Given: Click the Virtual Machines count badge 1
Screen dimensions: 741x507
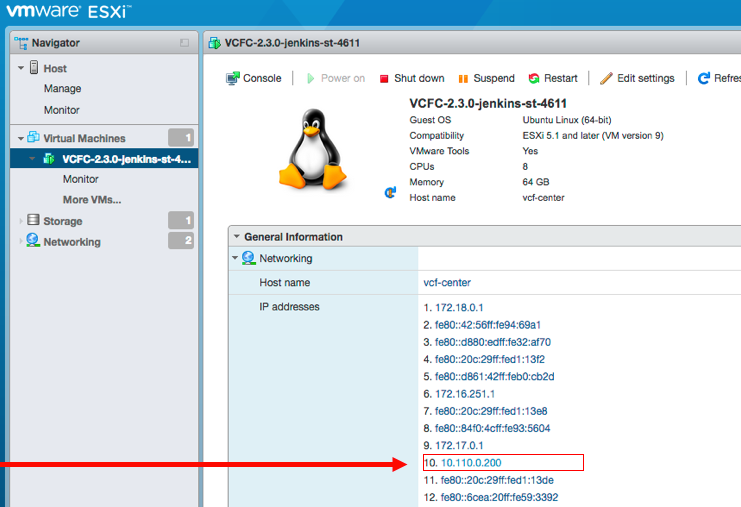Looking at the screenshot, I should click(x=181, y=137).
